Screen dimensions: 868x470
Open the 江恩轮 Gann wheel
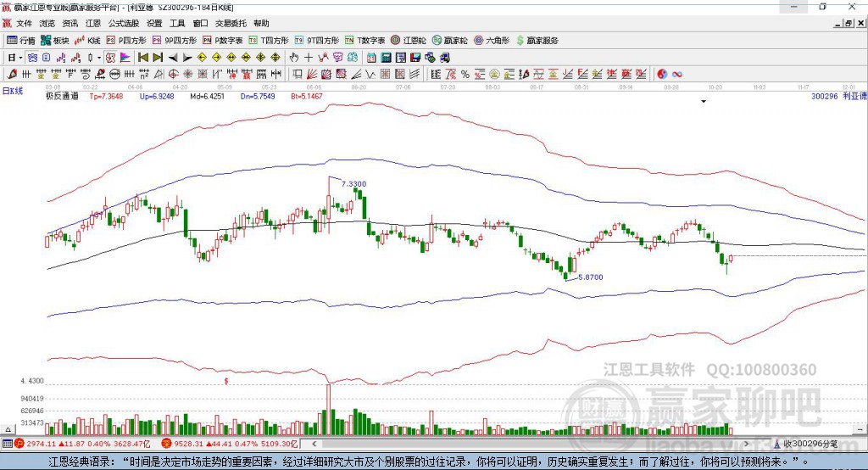pyautogui.click(x=409, y=41)
